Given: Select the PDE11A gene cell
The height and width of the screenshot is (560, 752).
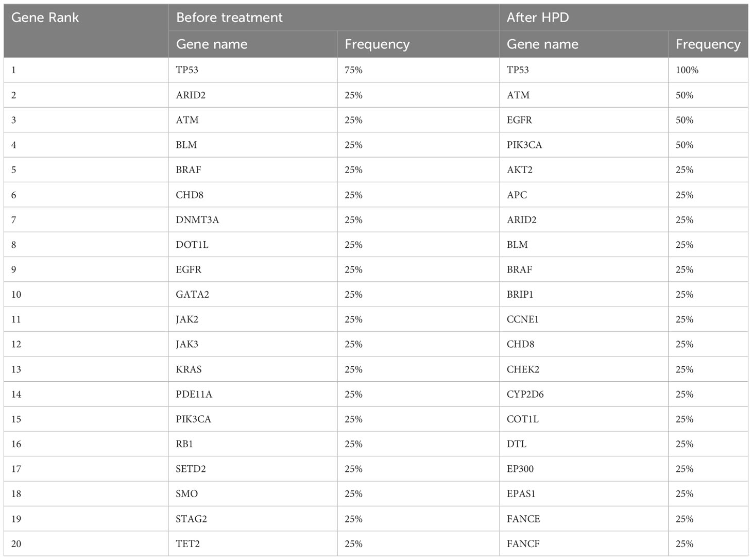Looking at the screenshot, I should pyautogui.click(x=253, y=394).
